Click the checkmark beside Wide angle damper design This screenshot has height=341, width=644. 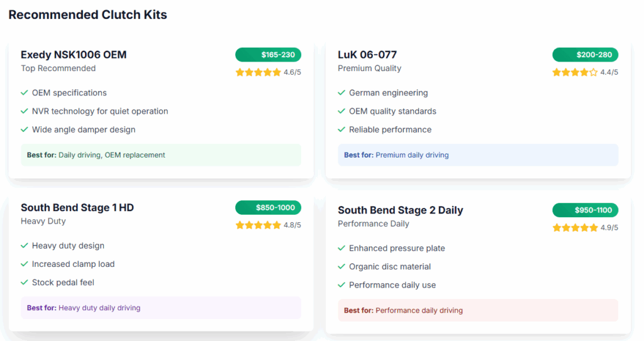click(x=25, y=129)
